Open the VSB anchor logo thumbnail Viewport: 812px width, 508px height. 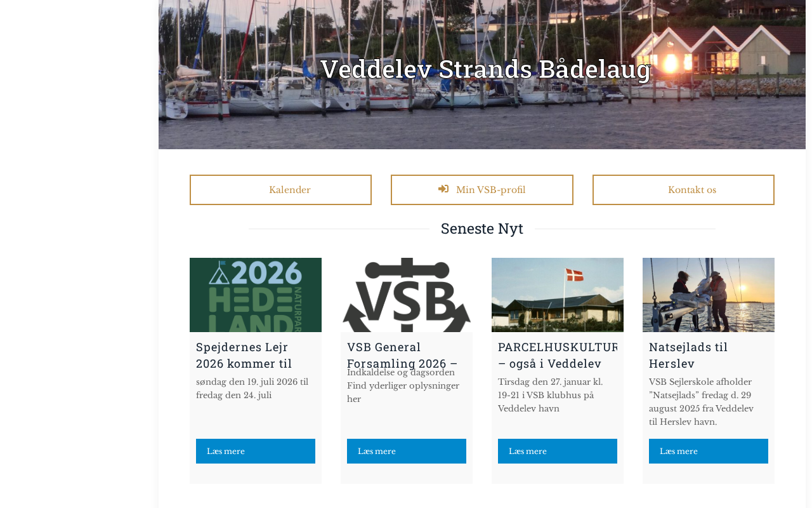[x=407, y=295]
